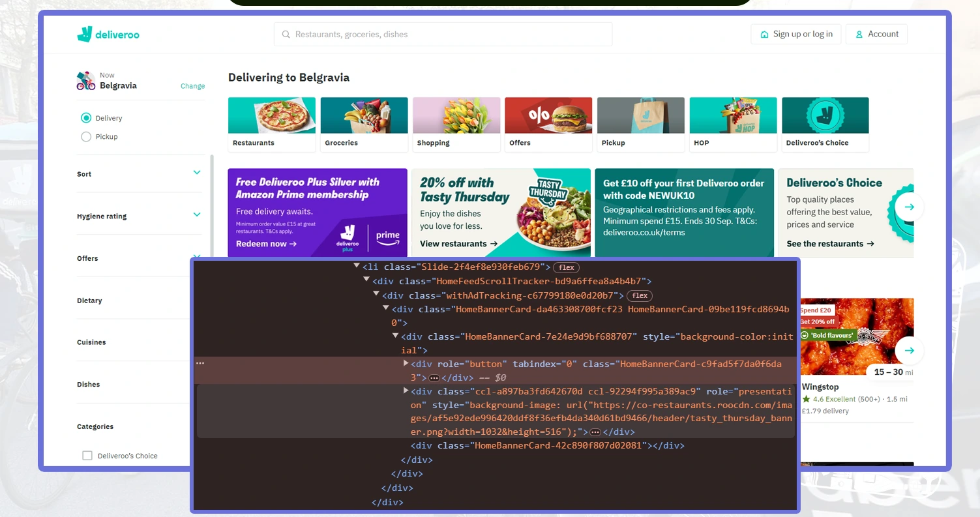Viewport: 980px width, 517px height.
Task: Click the magnifying glass search icon
Action: coord(286,34)
